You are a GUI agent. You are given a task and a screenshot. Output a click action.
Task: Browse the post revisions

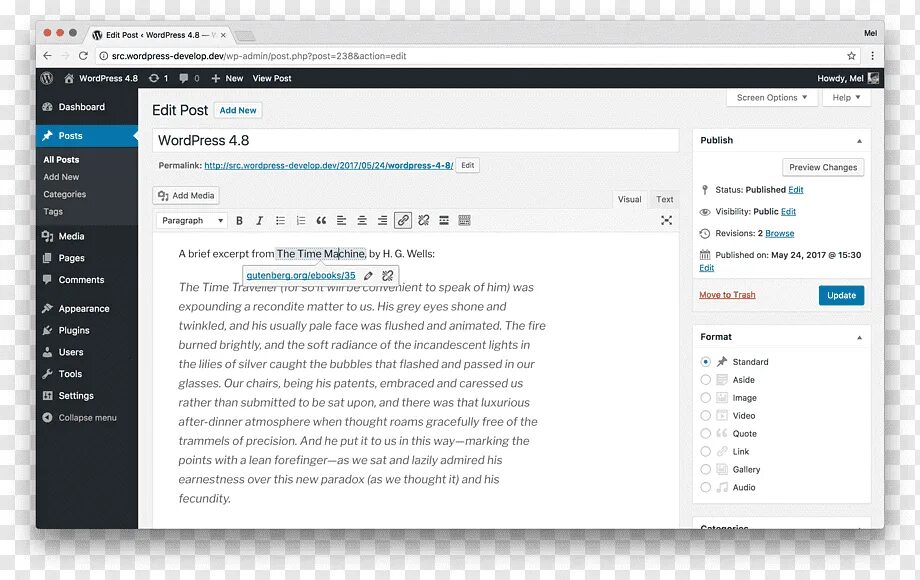(779, 233)
